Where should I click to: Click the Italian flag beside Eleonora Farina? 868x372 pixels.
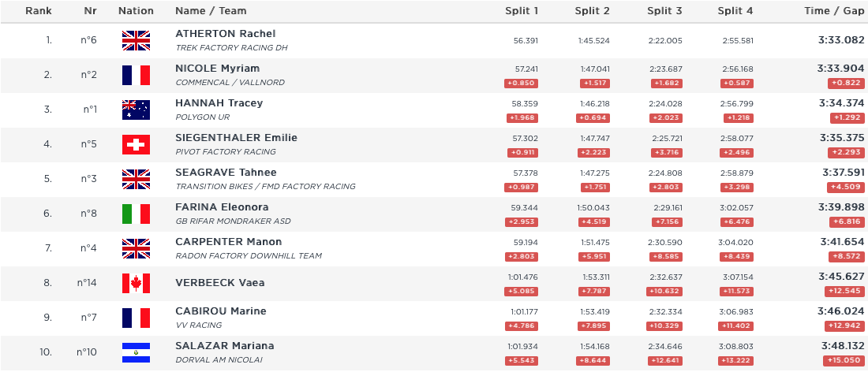point(136,214)
